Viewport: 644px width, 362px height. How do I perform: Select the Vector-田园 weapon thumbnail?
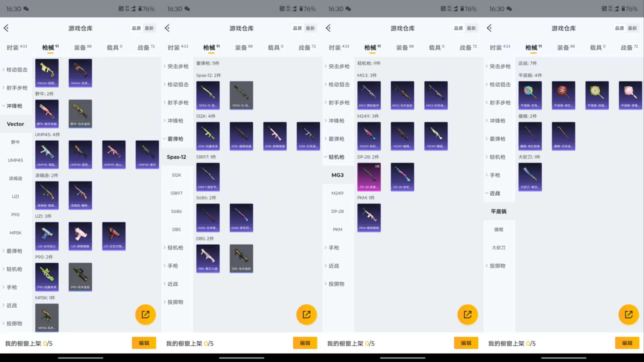47,73
